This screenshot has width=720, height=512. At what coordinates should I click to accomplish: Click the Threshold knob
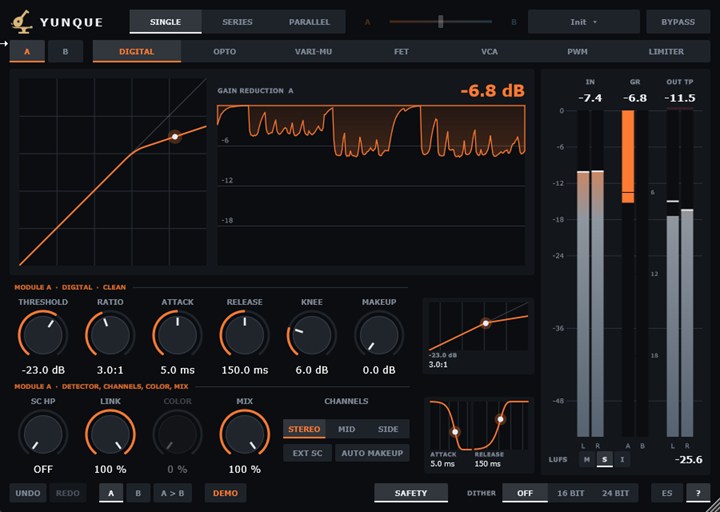pyautogui.click(x=43, y=334)
